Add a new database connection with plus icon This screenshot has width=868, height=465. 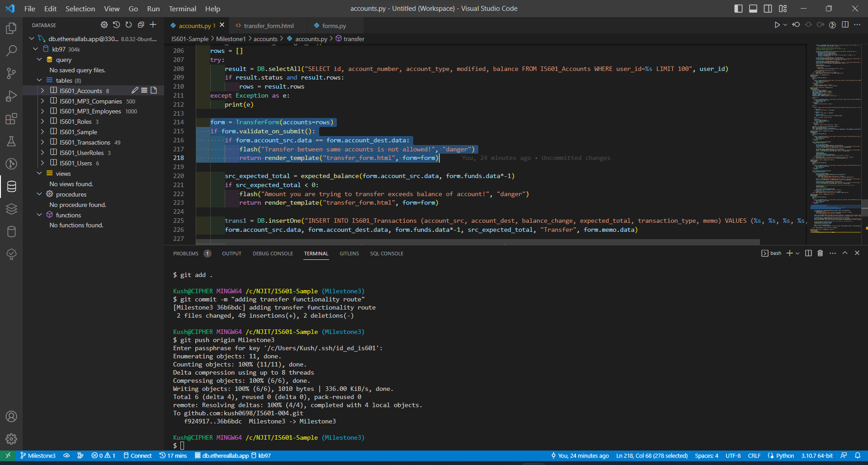click(x=153, y=25)
